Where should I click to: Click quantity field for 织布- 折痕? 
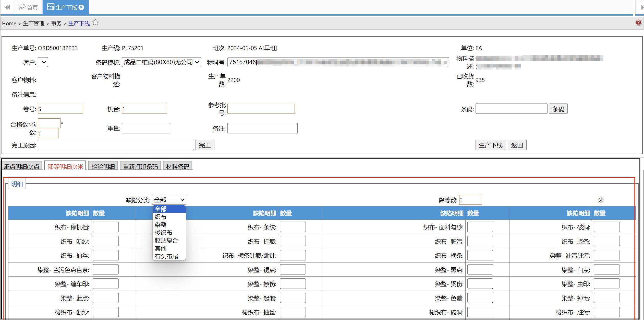pos(293,241)
